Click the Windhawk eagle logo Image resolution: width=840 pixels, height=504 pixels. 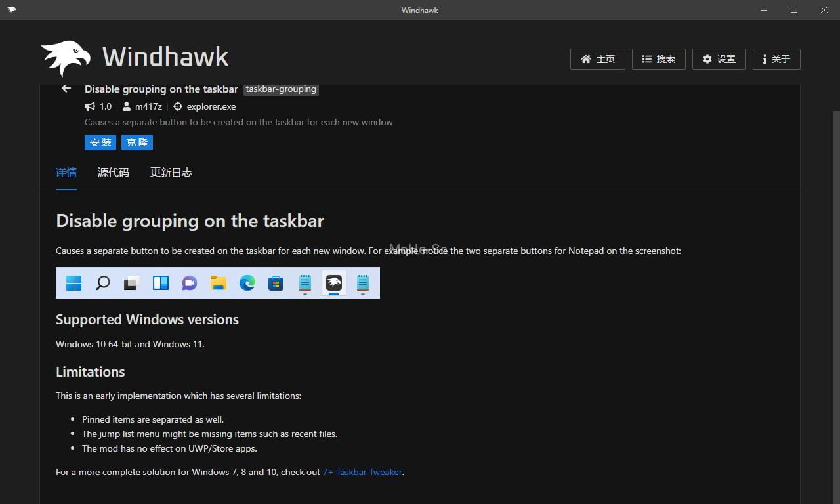click(x=66, y=58)
